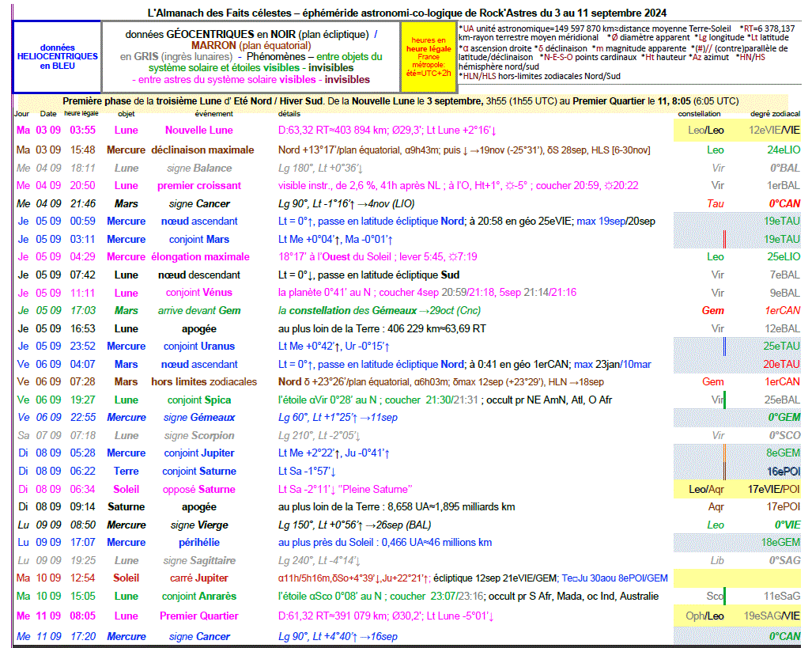
Task: Click the yellow "heures en heure légale" box
Action: 429,57
